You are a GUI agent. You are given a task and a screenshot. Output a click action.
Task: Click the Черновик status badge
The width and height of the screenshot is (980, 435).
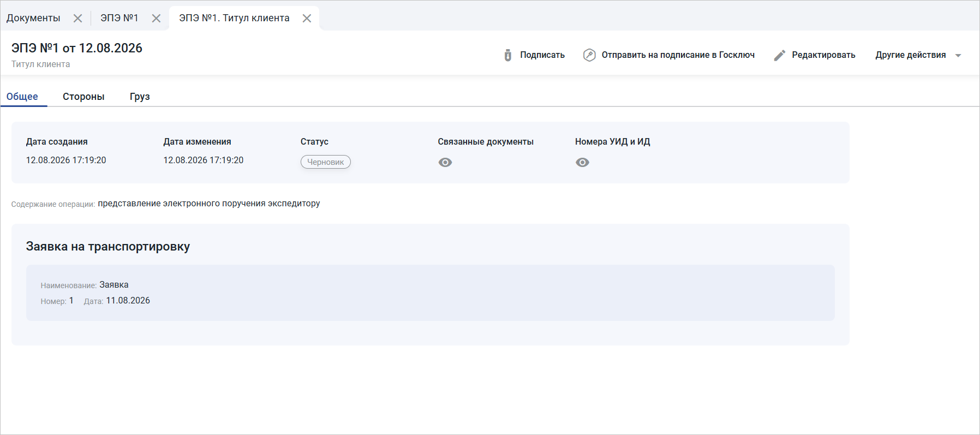pos(326,162)
